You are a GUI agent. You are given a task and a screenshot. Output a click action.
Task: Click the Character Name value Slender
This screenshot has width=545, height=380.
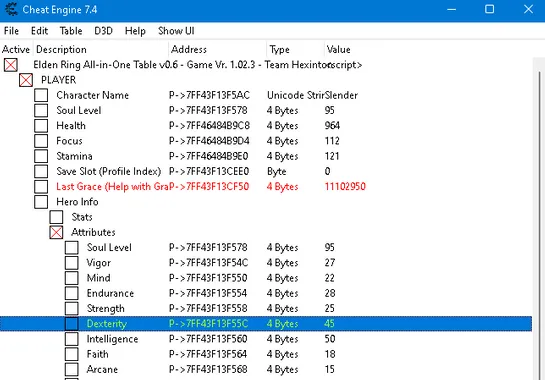(341, 95)
